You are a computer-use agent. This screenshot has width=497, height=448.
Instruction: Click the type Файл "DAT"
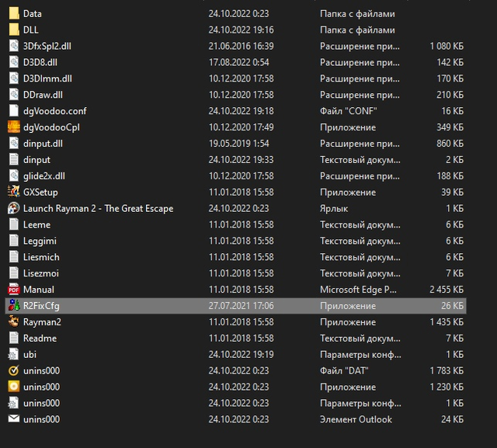[344, 370]
